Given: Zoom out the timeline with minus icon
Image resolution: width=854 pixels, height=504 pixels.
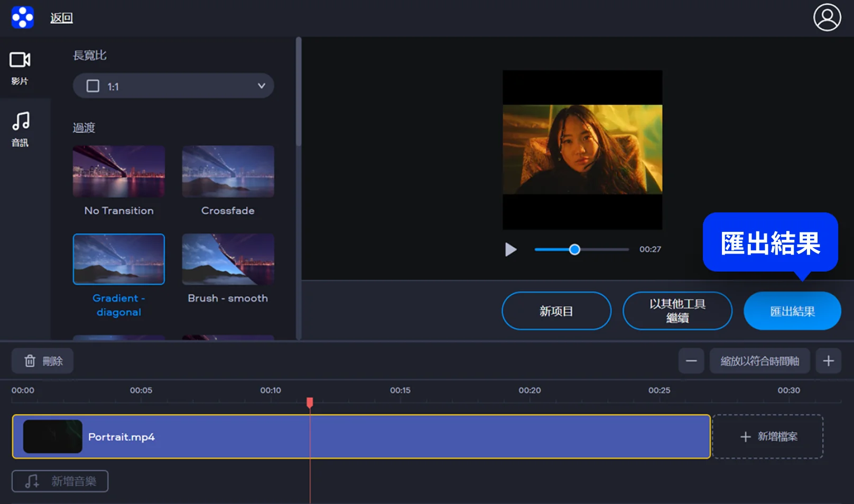Looking at the screenshot, I should pos(691,361).
